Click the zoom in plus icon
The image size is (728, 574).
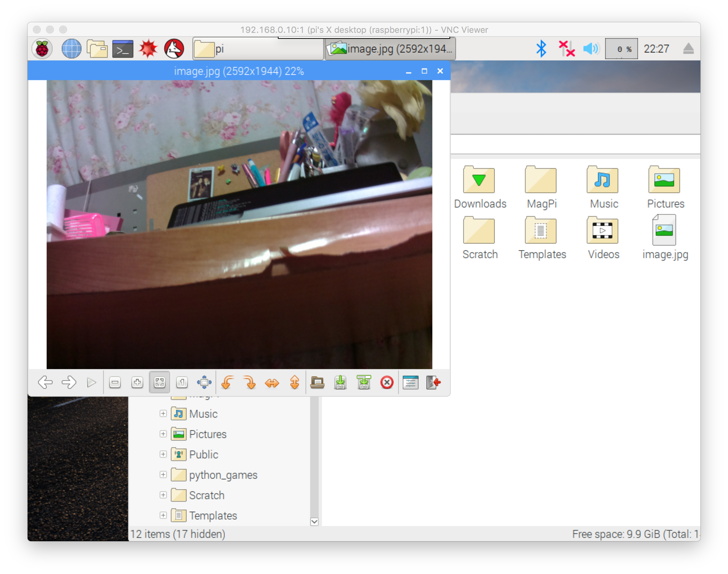[137, 383]
